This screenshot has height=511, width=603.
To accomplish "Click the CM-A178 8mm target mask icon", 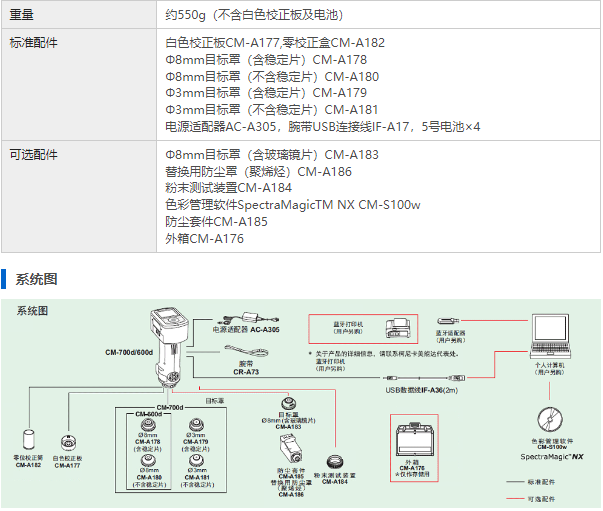I will (x=149, y=425).
